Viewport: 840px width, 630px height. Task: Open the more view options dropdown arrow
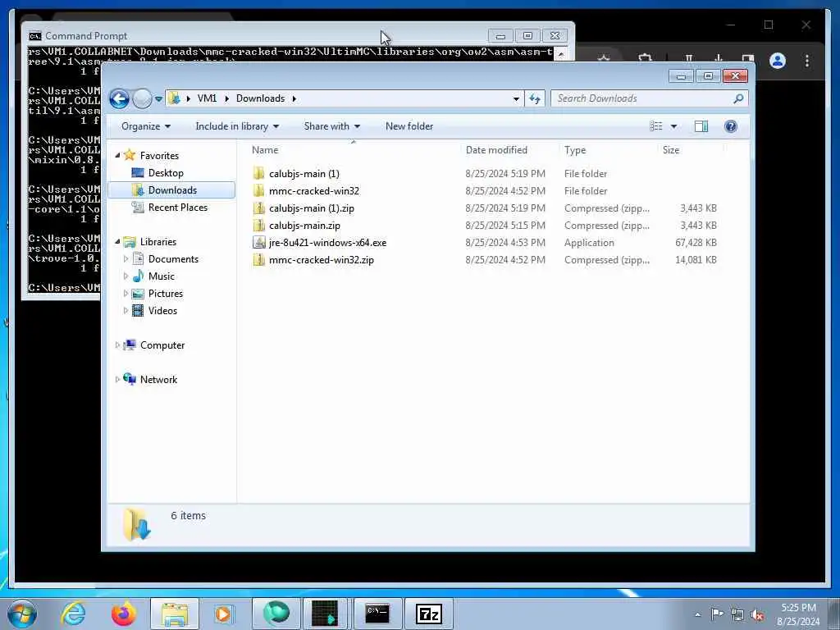coord(674,126)
